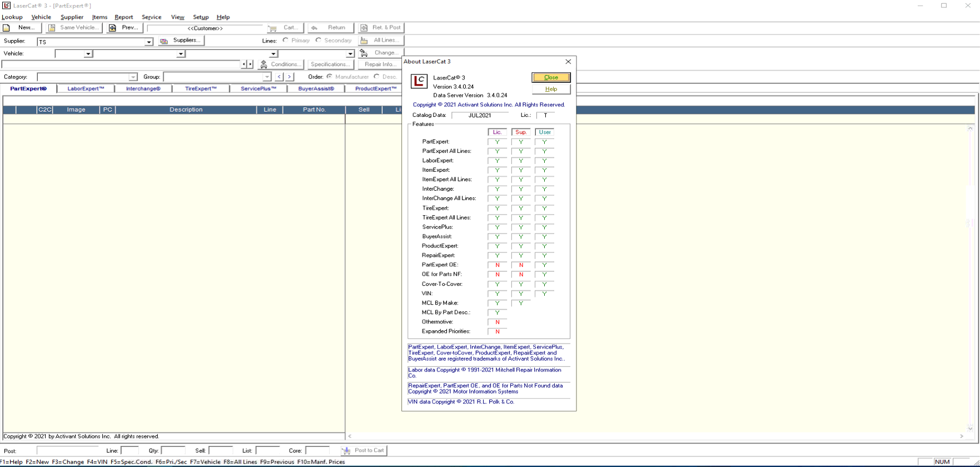
Task: Click the New... toolbar button
Action: pos(21,28)
